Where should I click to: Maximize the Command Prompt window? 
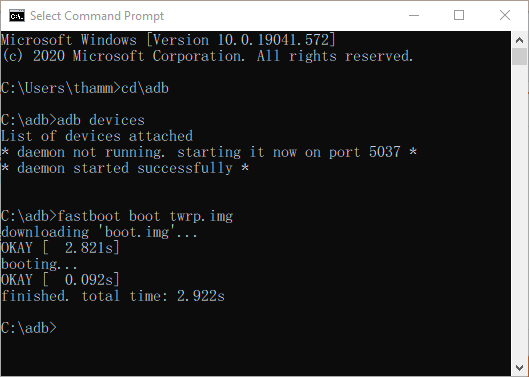(459, 15)
